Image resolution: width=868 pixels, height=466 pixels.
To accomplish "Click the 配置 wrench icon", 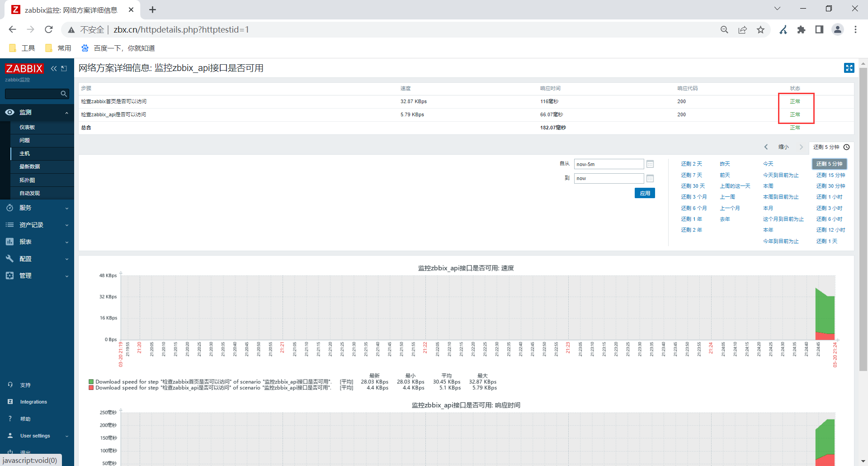I will click(x=9, y=259).
